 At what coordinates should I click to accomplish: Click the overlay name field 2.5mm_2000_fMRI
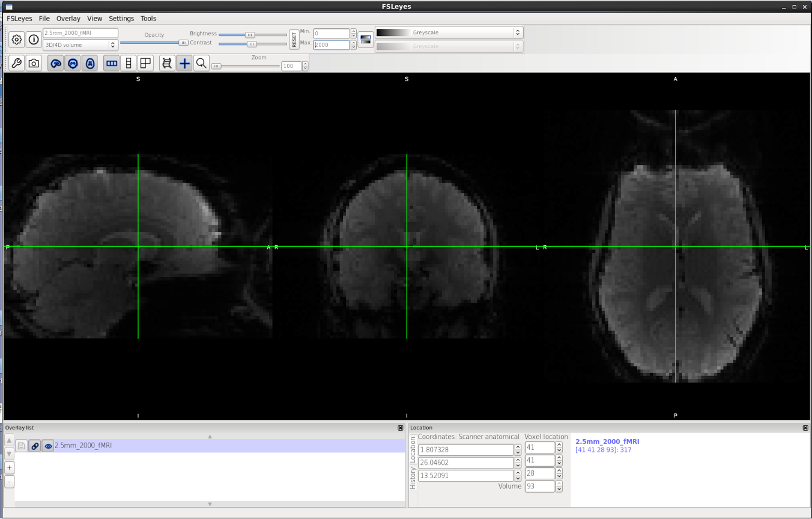click(x=80, y=33)
